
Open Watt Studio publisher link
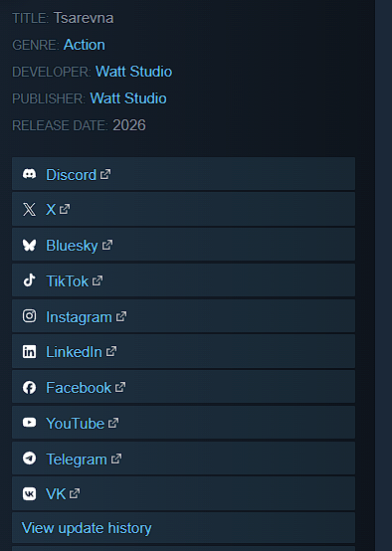click(x=128, y=98)
